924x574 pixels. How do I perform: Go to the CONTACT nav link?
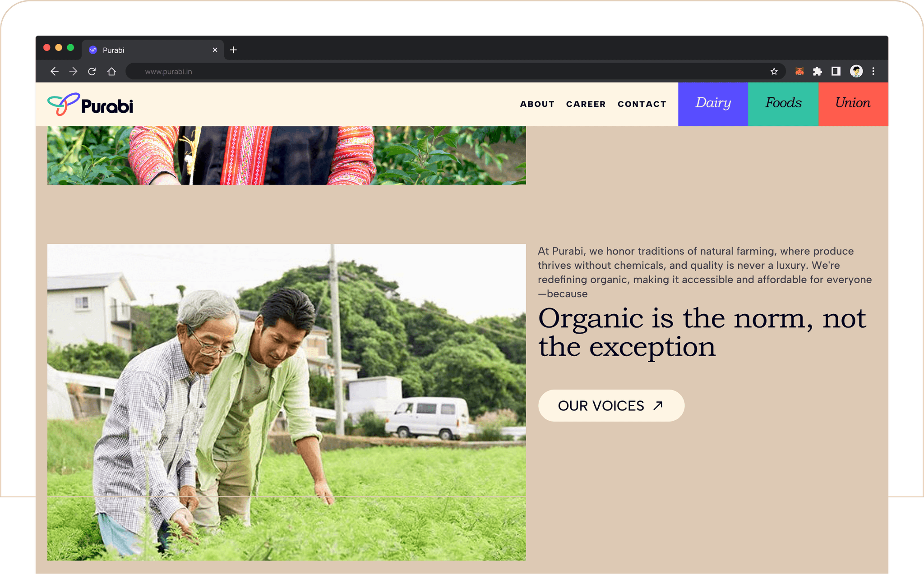tap(642, 104)
